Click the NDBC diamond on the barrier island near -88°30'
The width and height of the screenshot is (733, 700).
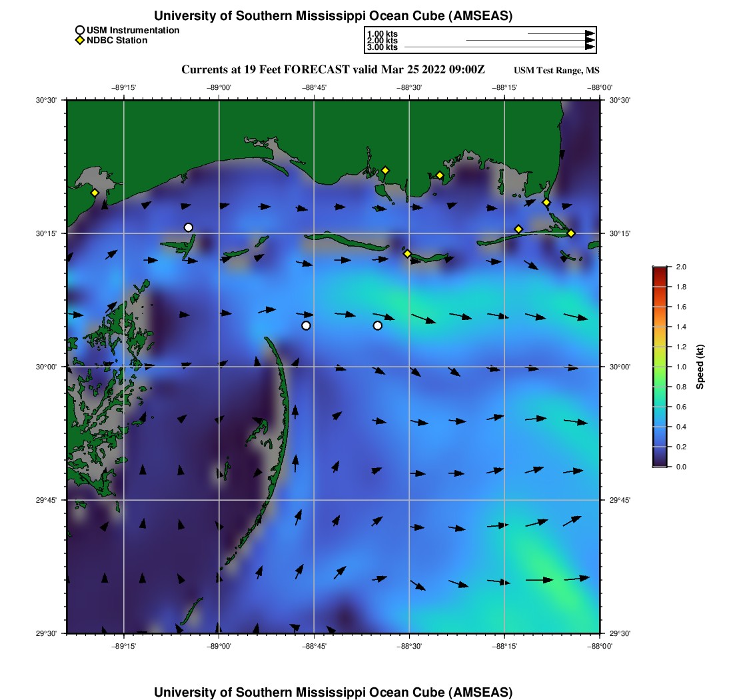pos(407,253)
